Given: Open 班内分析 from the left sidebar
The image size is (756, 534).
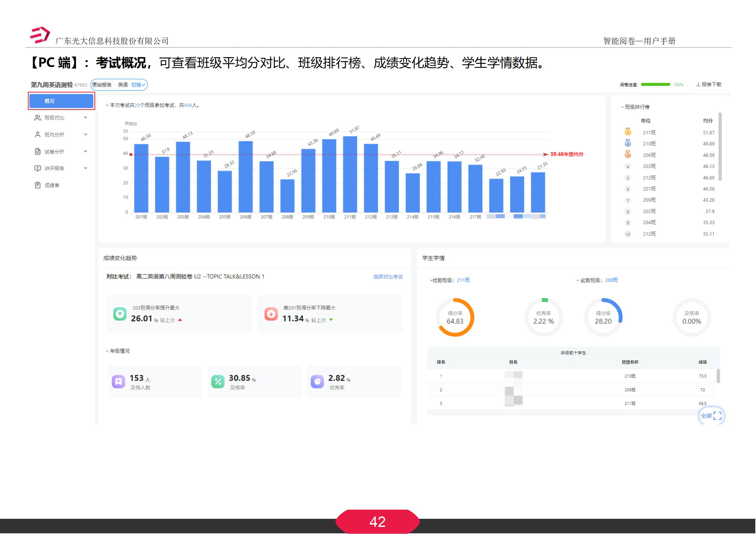Looking at the screenshot, I should pos(38,134).
